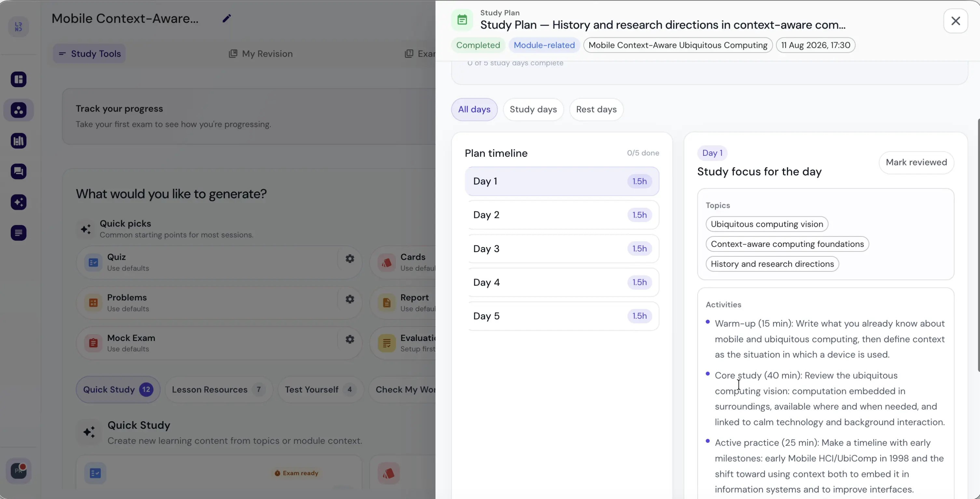This screenshot has width=980, height=499.
Task: Click the Module-related tag
Action: (544, 45)
